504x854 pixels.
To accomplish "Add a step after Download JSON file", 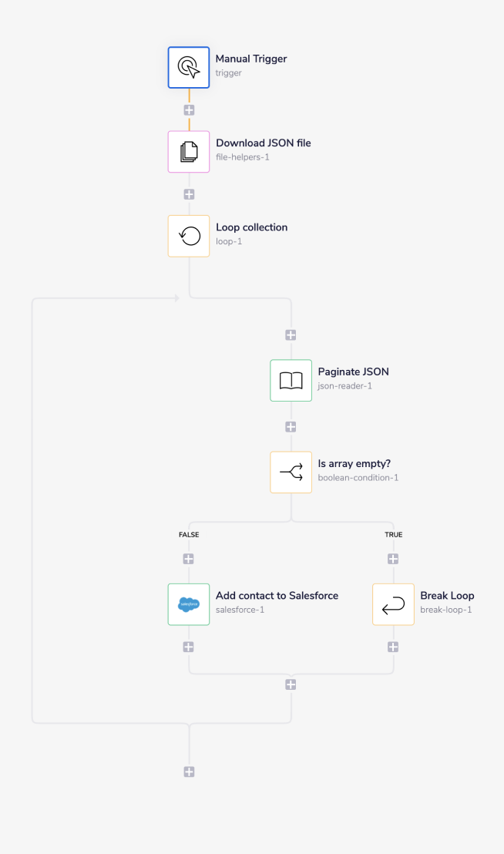I will point(188,193).
